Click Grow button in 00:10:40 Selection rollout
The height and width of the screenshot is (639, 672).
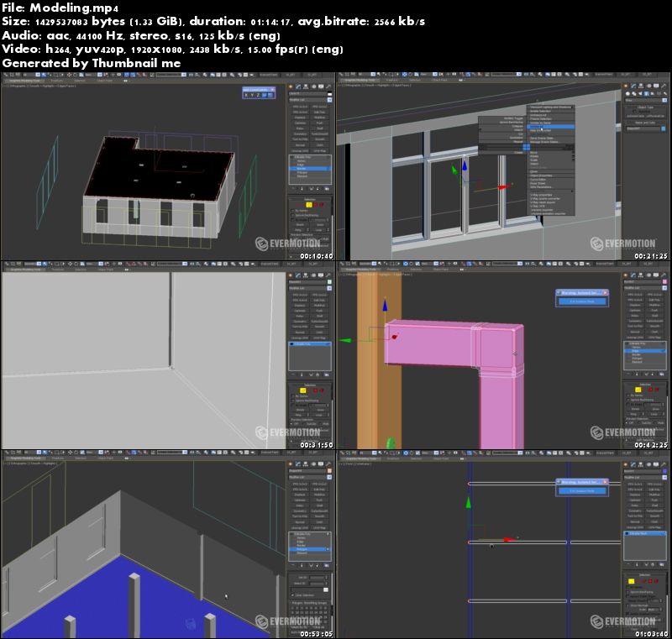tap(320, 225)
